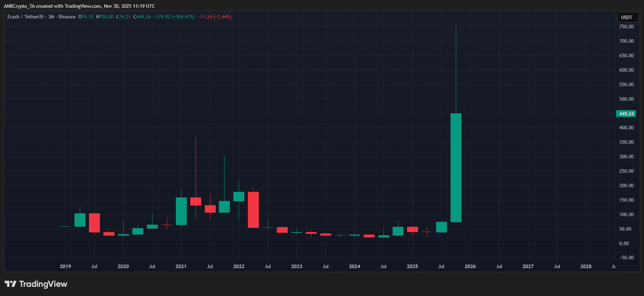Click the 500.00 price axis label
Viewport: 644px width, 296px height.
(626, 99)
